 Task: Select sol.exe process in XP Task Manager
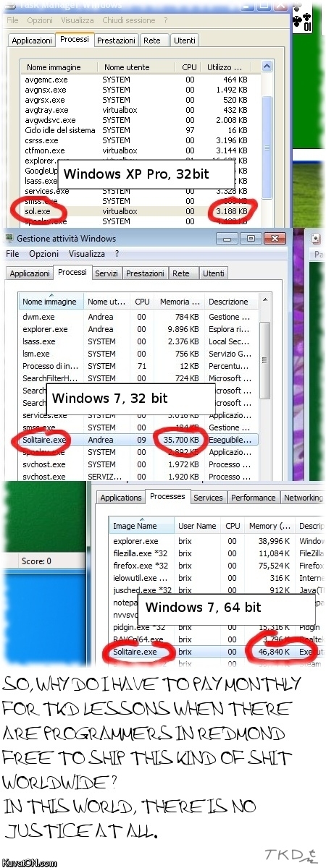click(x=141, y=211)
